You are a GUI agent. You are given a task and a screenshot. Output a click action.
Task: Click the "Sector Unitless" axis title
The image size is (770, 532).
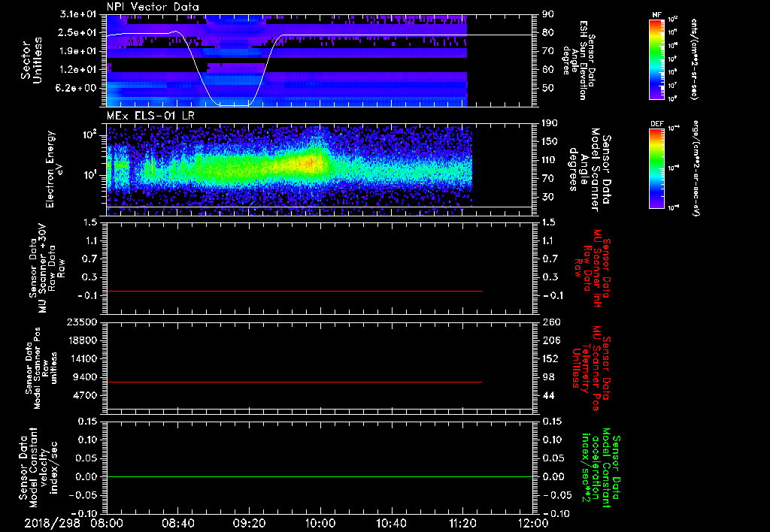click(x=32, y=60)
